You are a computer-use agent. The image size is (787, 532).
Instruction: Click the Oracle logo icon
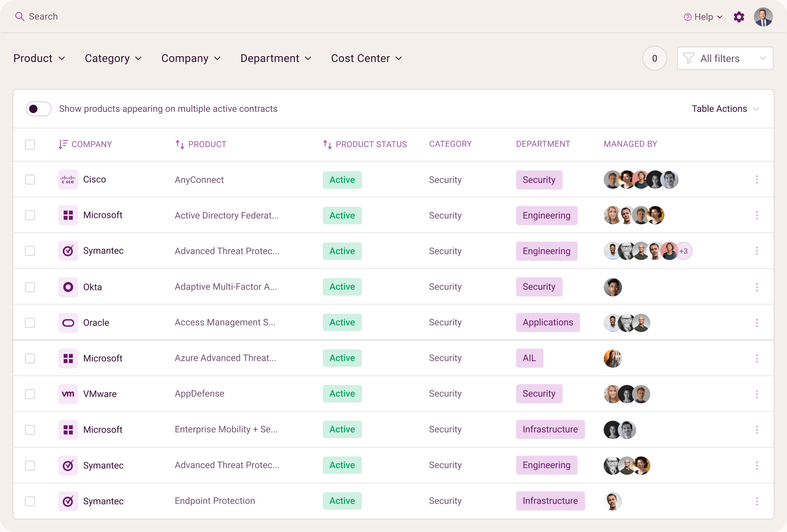(x=68, y=323)
